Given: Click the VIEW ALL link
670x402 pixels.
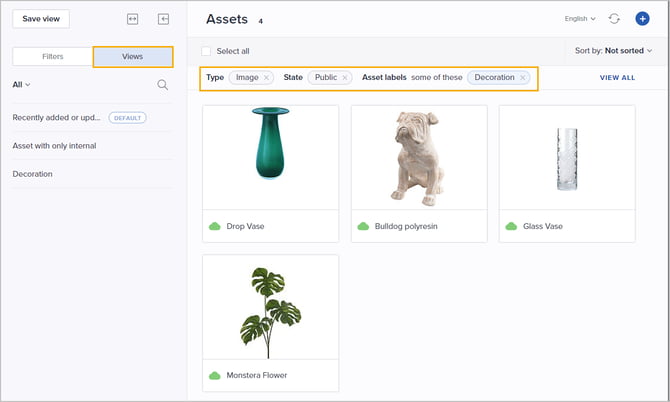Looking at the screenshot, I should (617, 77).
